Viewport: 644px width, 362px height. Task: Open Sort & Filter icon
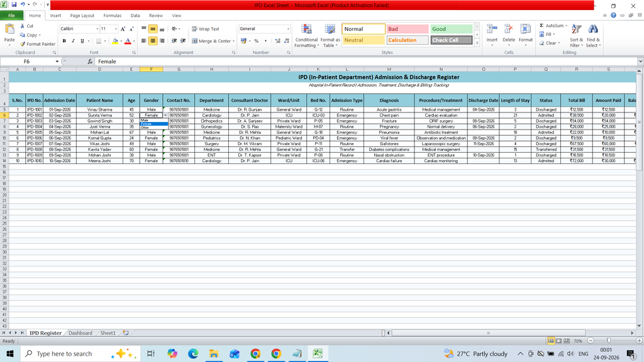(x=576, y=30)
